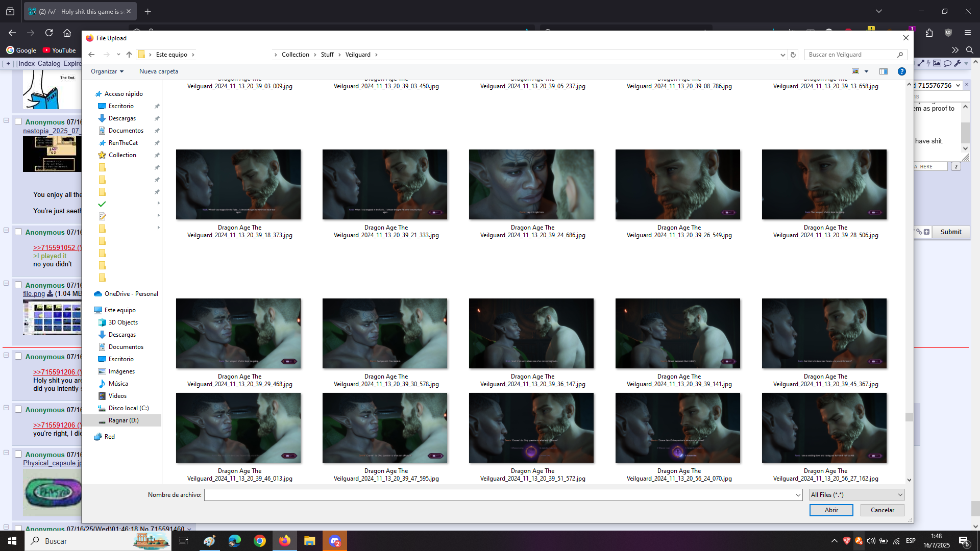Click the search magnifier in Buscar en Veilguard

pyautogui.click(x=900, y=55)
